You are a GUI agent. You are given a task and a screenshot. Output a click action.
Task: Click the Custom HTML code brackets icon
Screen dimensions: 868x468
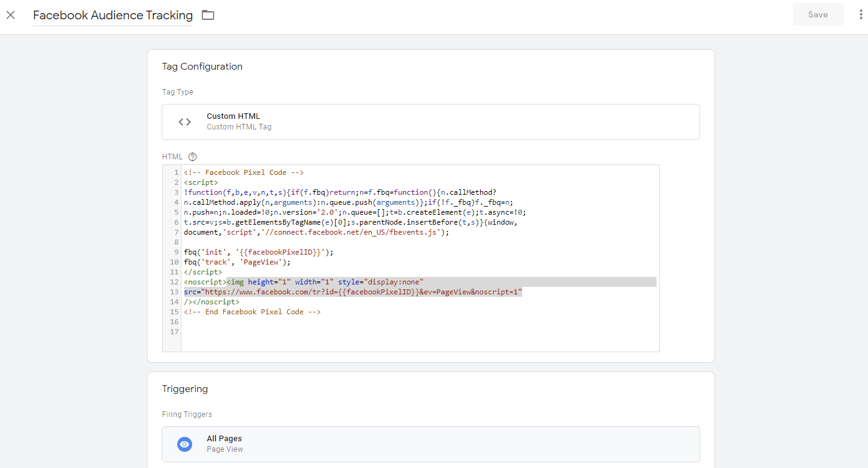point(185,122)
